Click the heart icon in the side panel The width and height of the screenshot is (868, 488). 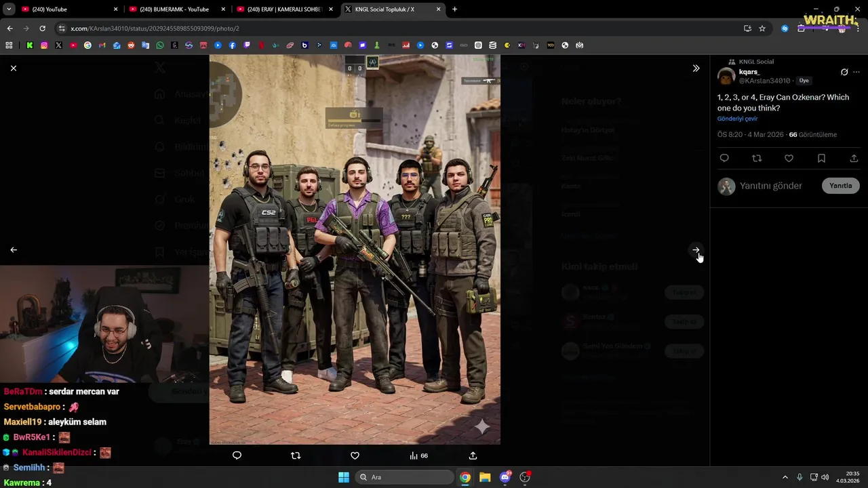(x=789, y=159)
